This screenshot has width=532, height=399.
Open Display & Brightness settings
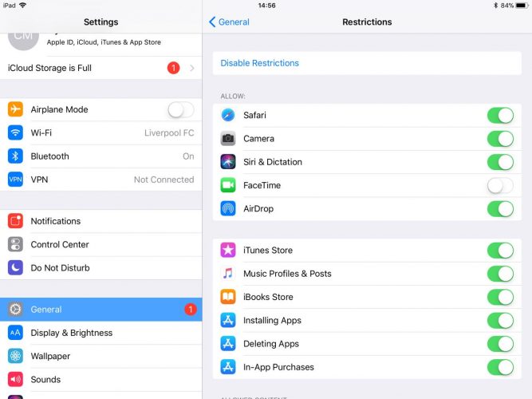[x=101, y=333]
